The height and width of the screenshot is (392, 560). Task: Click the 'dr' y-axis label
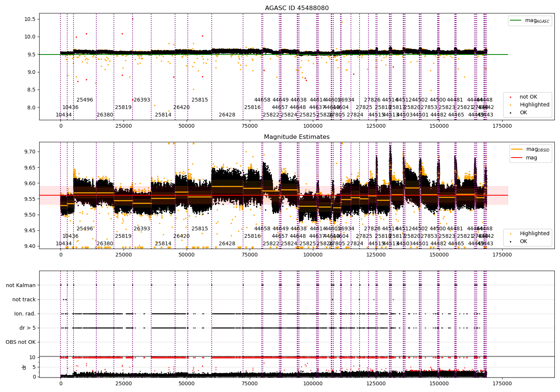point(24,367)
